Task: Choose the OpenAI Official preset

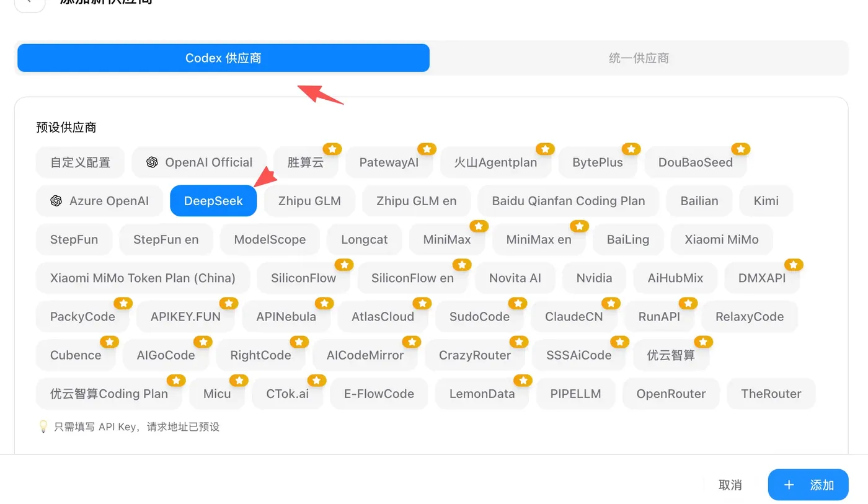Action: coord(199,162)
